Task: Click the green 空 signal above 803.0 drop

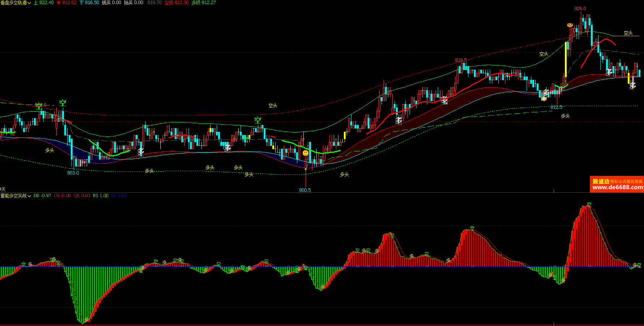Action: (x=63, y=103)
